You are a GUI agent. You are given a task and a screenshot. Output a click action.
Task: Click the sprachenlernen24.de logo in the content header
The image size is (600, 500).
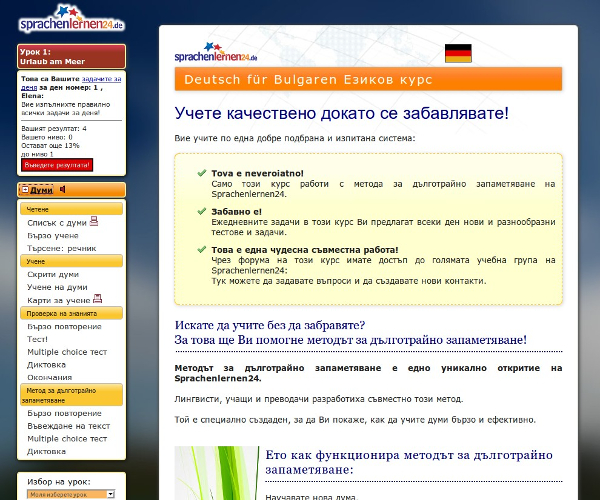[216, 52]
